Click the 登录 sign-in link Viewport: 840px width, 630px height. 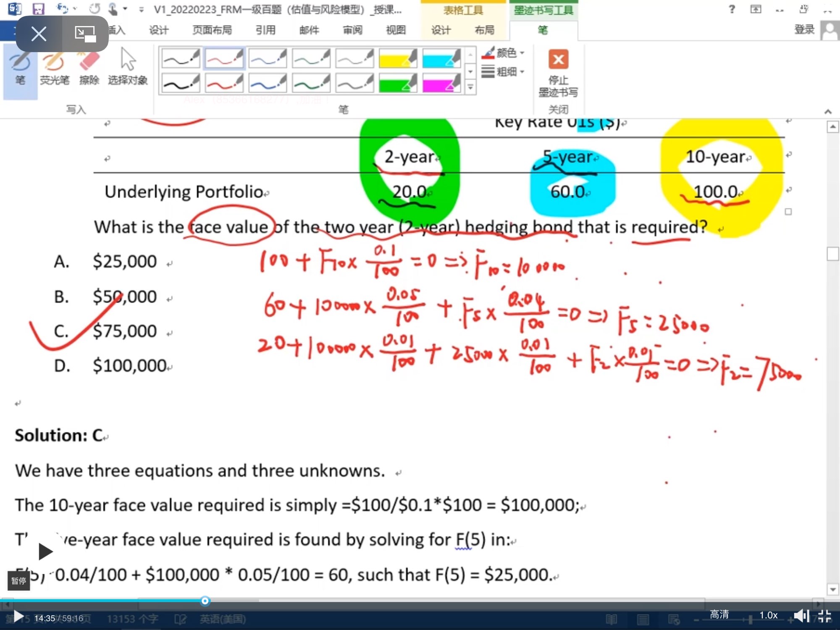coord(804,29)
